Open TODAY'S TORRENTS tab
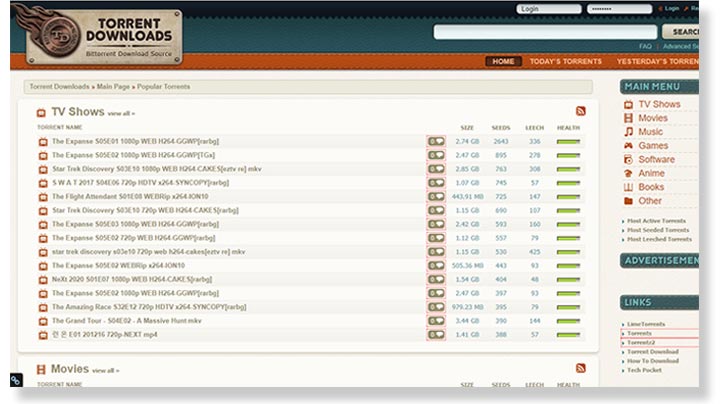 [566, 62]
